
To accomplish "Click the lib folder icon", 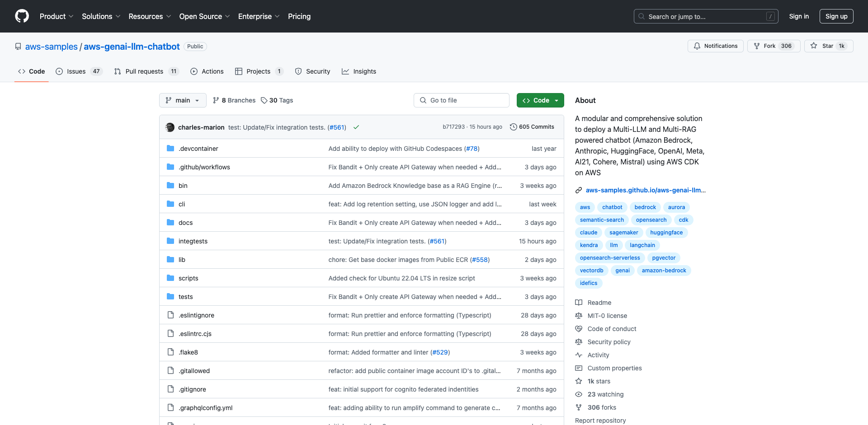I will (x=170, y=259).
